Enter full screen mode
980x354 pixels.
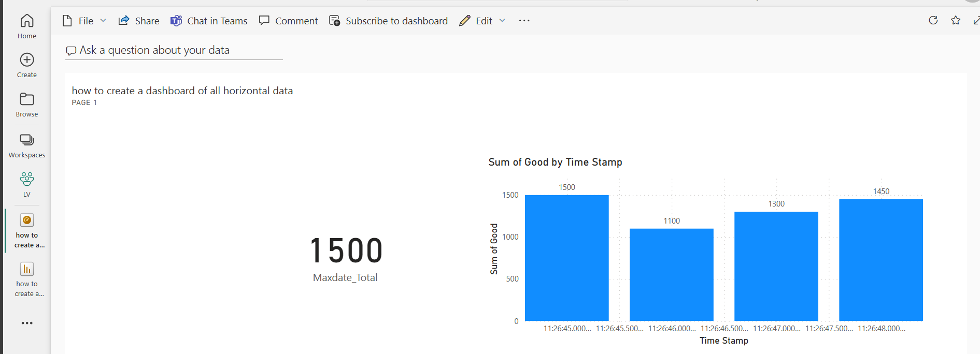[x=976, y=20]
